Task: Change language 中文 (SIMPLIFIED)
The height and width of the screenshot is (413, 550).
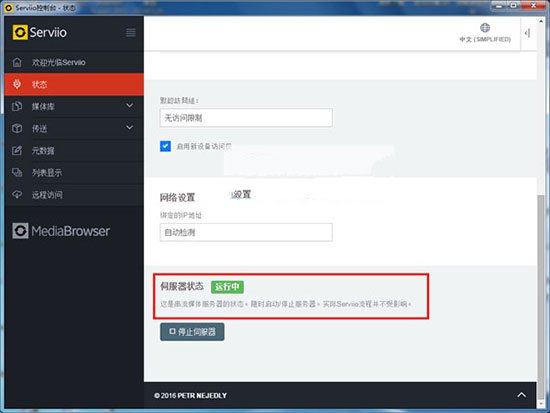Action: [485, 39]
